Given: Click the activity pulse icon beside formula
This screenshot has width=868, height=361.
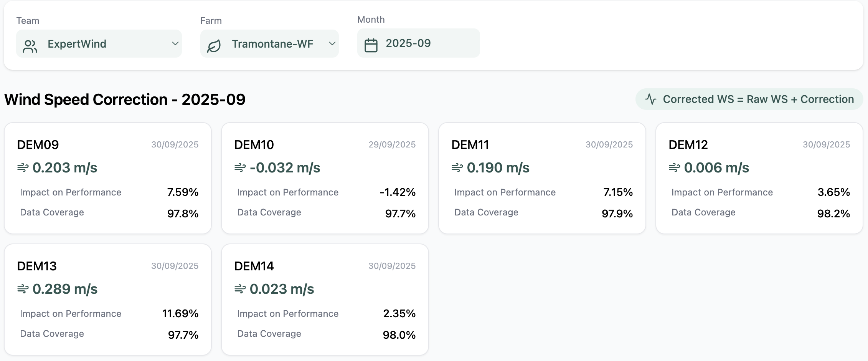Looking at the screenshot, I should (x=651, y=99).
